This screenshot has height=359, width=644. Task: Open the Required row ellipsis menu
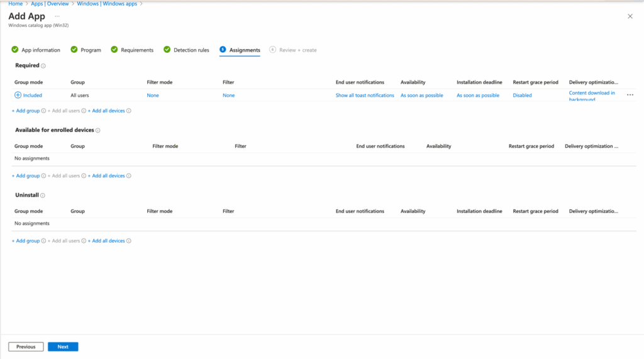[x=630, y=96]
